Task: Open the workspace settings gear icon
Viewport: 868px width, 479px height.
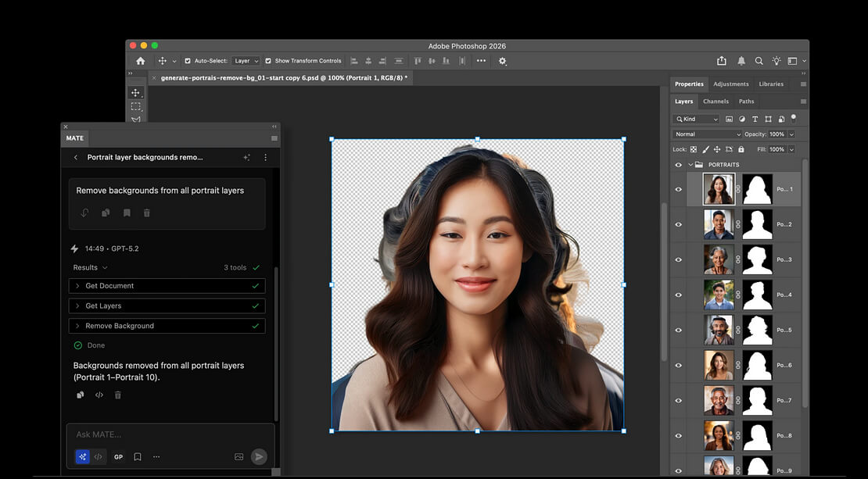Action: (503, 60)
